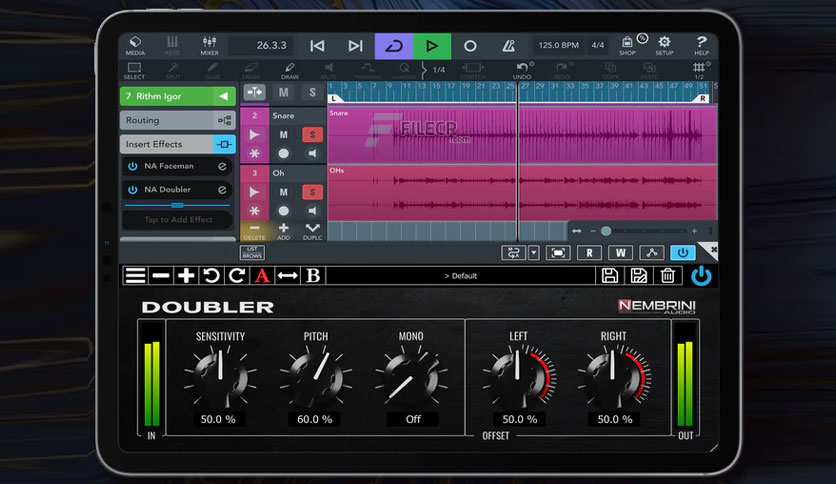Image resolution: width=836 pixels, height=484 pixels.
Task: Click the Sensitivity knob
Action: [x=220, y=375]
